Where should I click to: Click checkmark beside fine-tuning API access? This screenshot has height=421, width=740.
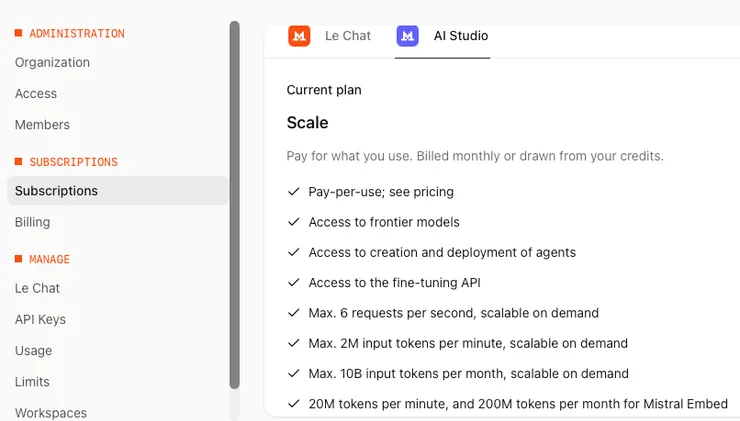(x=294, y=283)
